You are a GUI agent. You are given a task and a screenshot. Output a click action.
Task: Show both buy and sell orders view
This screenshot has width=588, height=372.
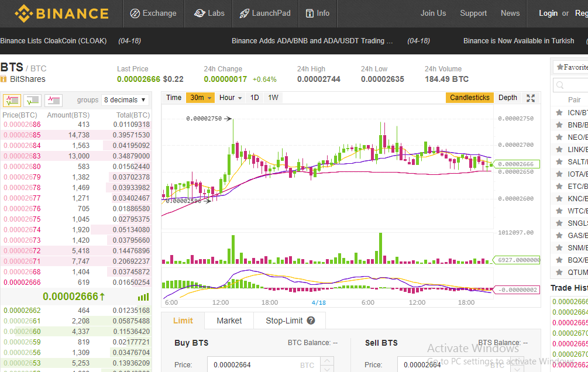12,100
